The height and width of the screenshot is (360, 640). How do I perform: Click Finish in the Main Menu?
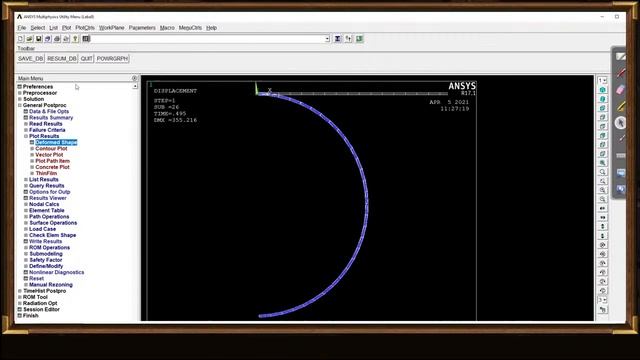[x=31, y=316]
